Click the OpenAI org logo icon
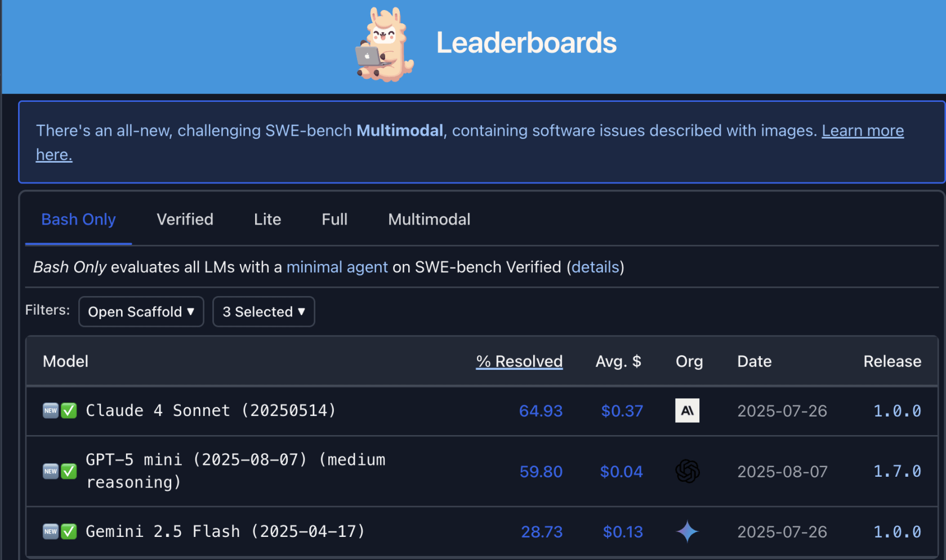This screenshot has height=560, width=946. point(687,471)
